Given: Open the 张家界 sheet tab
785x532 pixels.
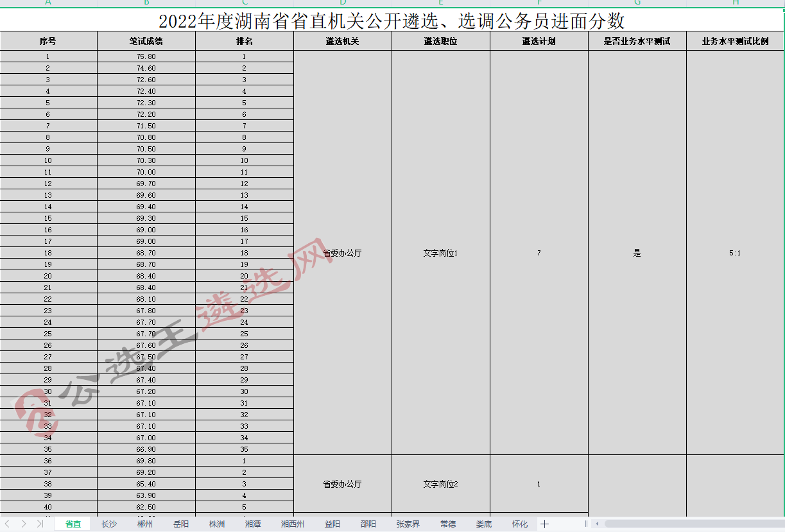Looking at the screenshot, I should coord(408,524).
